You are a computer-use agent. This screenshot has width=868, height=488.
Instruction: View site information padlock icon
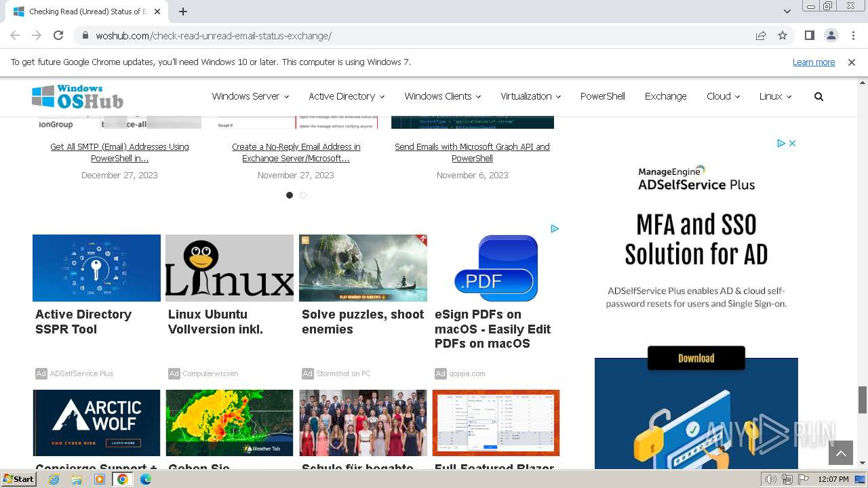[85, 36]
